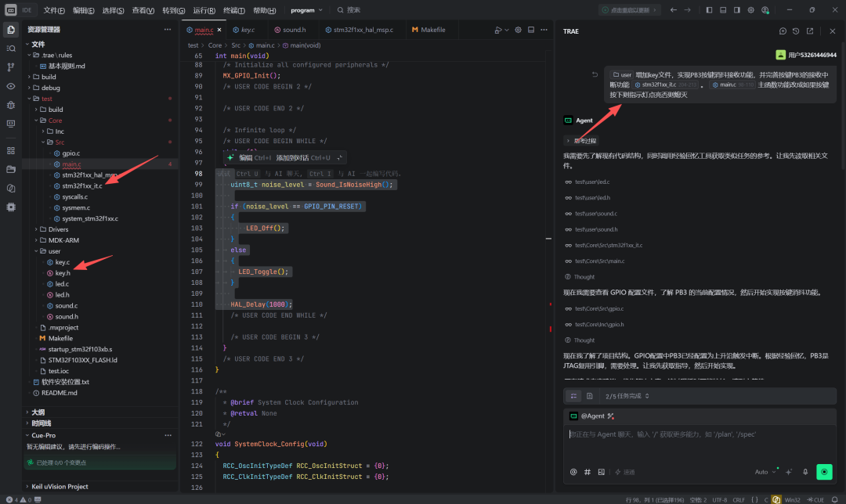The height and width of the screenshot is (504, 846).
Task: Click the # context icon in chat input
Action: pyautogui.click(x=587, y=472)
